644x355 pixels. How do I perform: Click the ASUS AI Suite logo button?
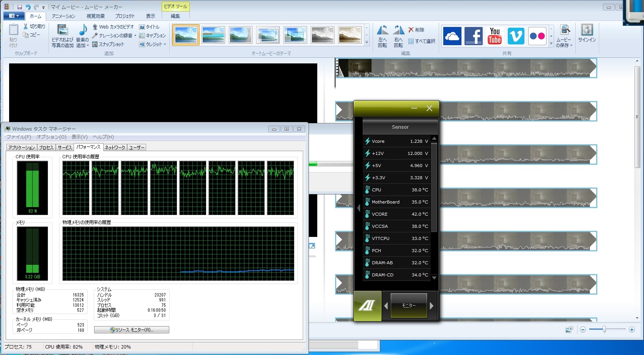click(367, 306)
